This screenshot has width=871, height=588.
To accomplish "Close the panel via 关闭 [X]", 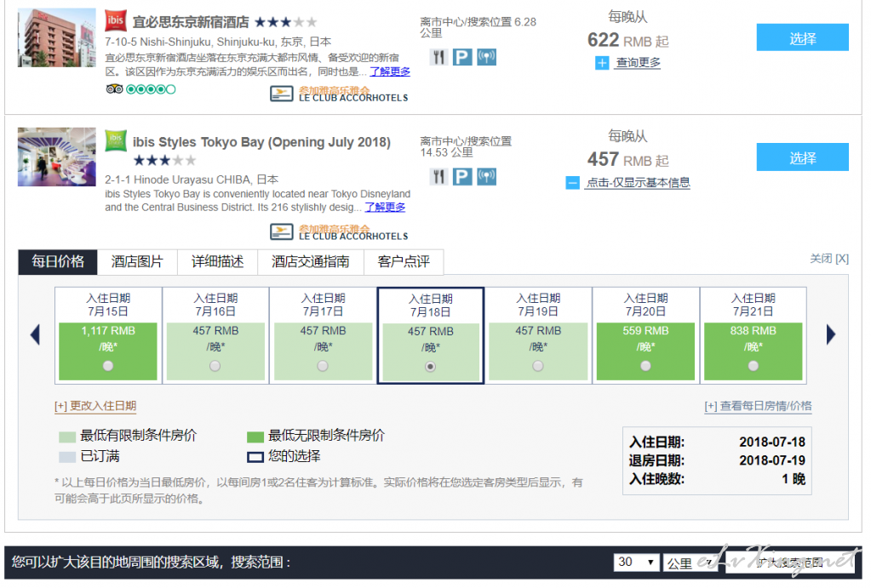I will point(828,259).
